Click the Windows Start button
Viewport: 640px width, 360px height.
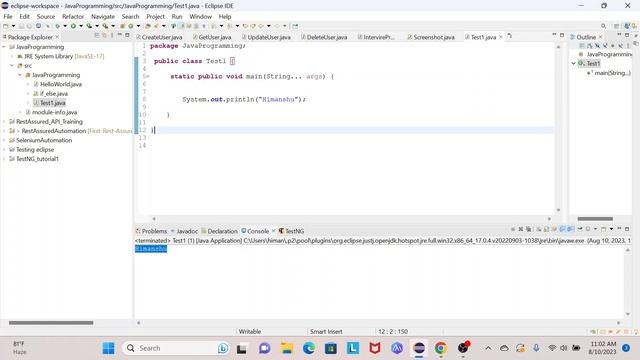109,348
